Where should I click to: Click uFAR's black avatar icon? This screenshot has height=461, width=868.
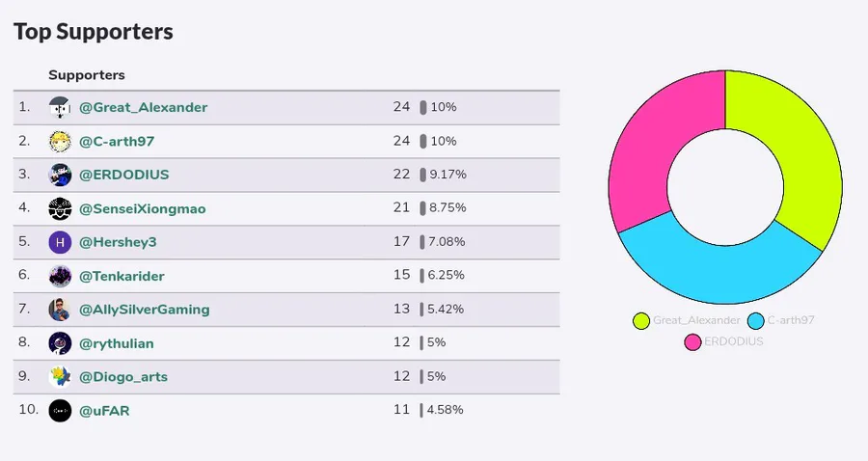pyautogui.click(x=60, y=410)
